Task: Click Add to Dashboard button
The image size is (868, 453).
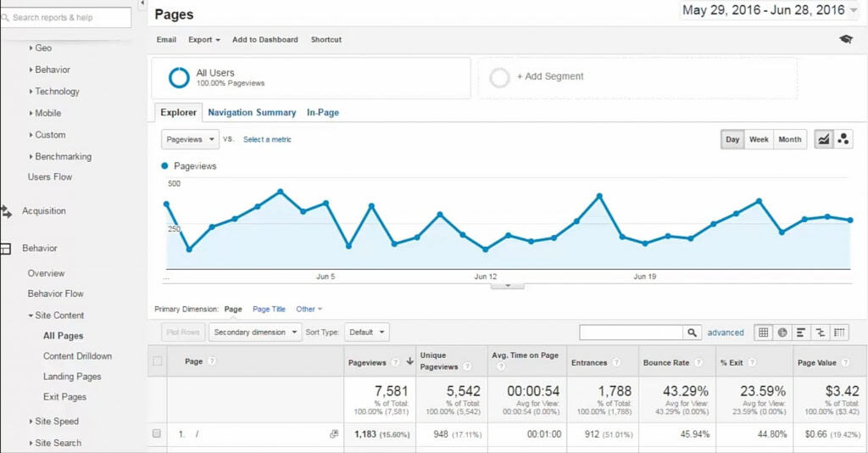Action: tap(265, 40)
